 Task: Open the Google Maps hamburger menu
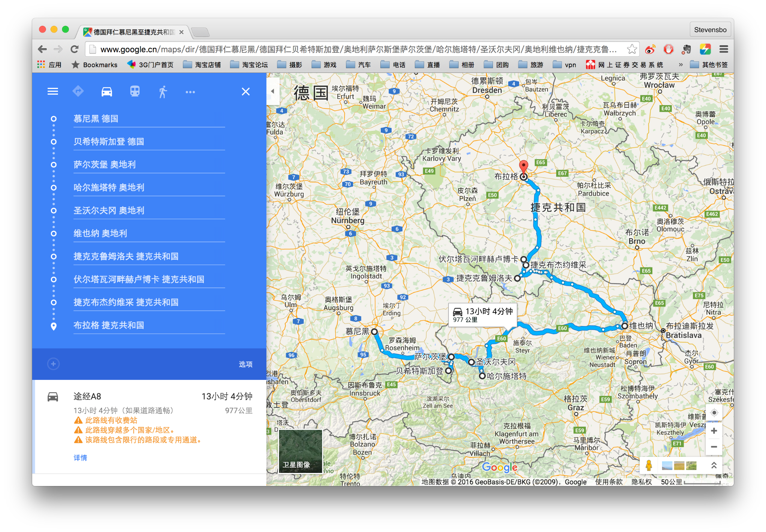coord(53,92)
